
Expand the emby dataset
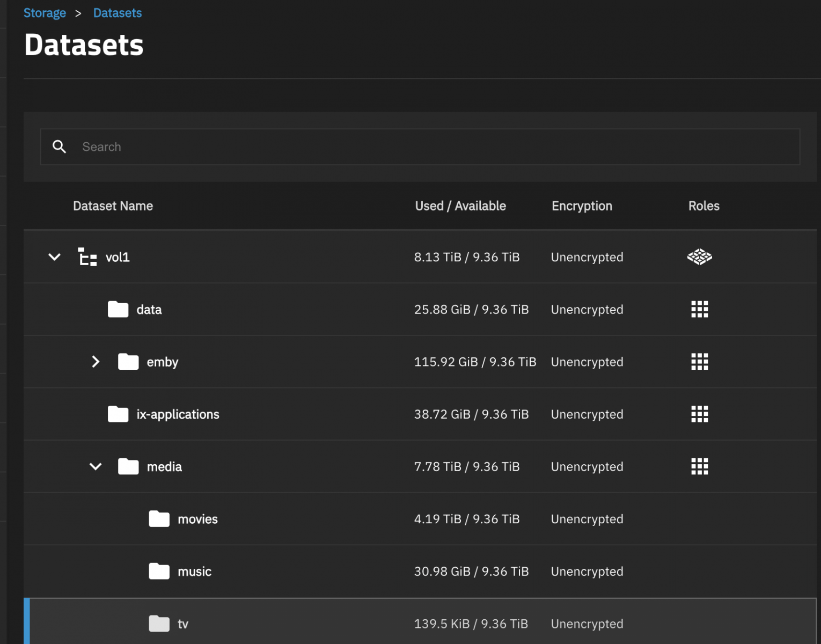(x=96, y=362)
